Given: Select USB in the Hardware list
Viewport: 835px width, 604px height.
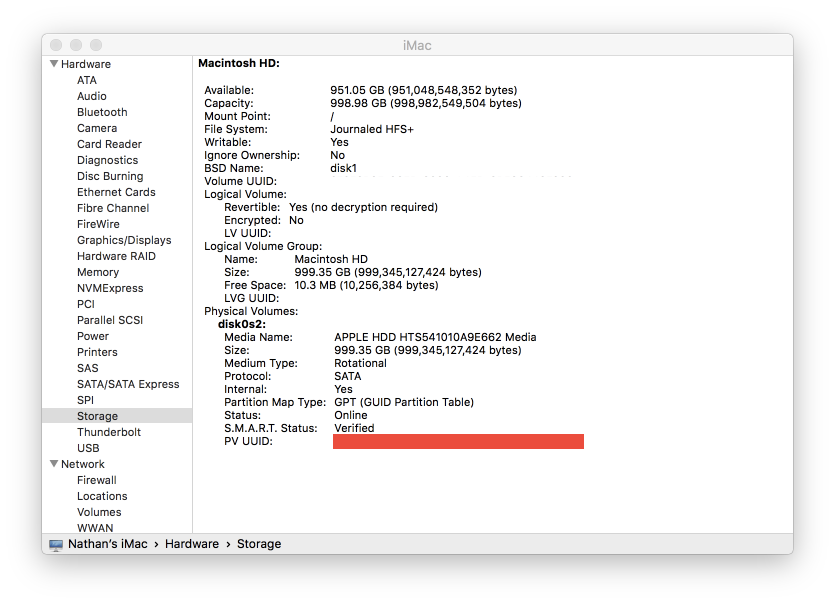Looking at the screenshot, I should [x=88, y=448].
